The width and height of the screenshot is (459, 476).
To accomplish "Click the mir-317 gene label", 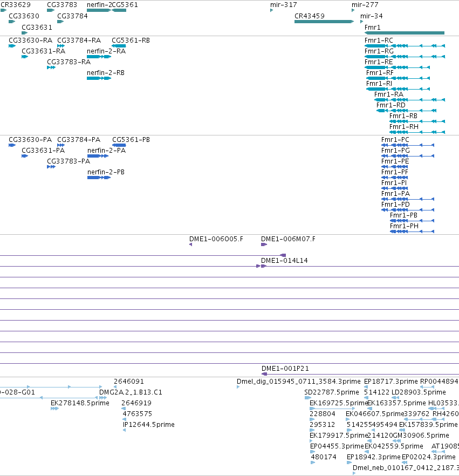I will (284, 5).
